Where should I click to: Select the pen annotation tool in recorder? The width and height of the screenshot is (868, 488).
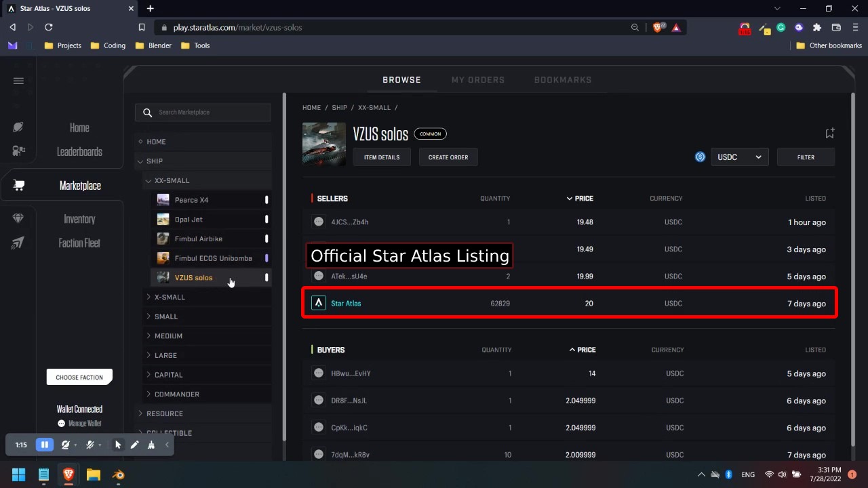click(135, 445)
